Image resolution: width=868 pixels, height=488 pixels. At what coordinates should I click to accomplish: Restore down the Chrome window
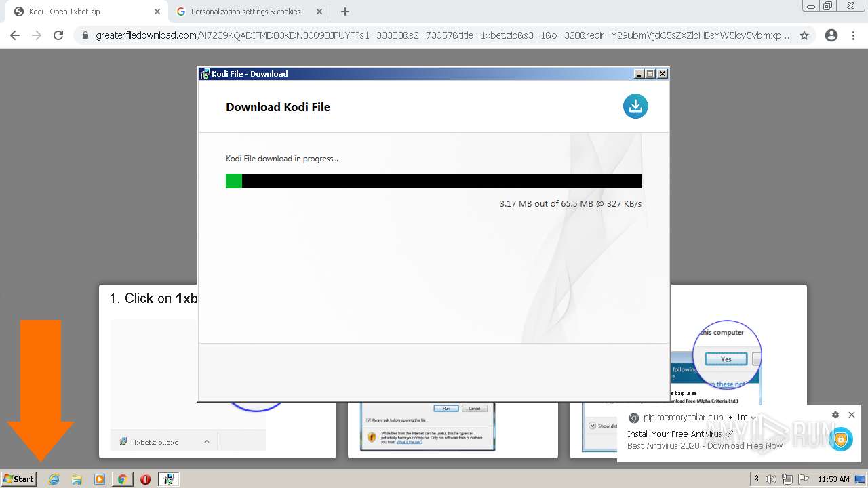coord(828,6)
